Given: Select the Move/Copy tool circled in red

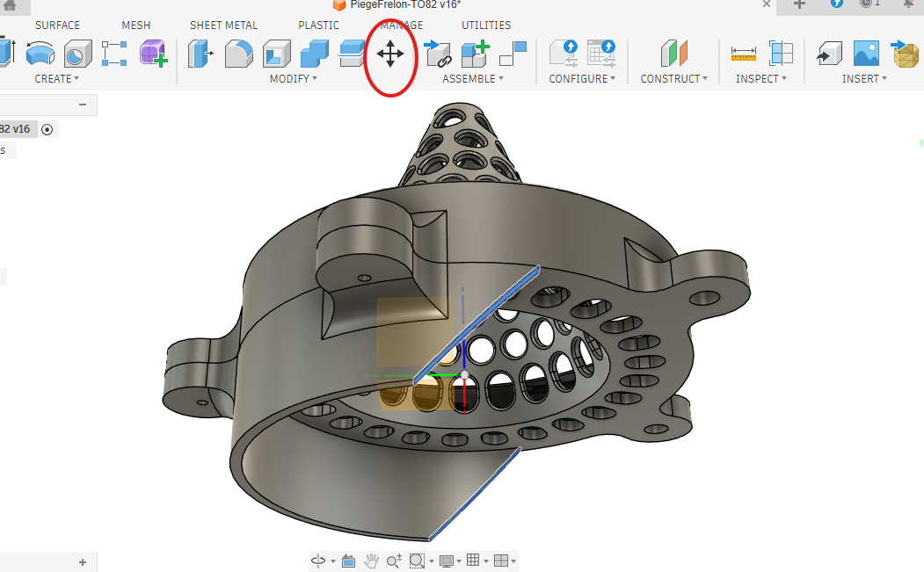Looking at the screenshot, I should tap(390, 54).
